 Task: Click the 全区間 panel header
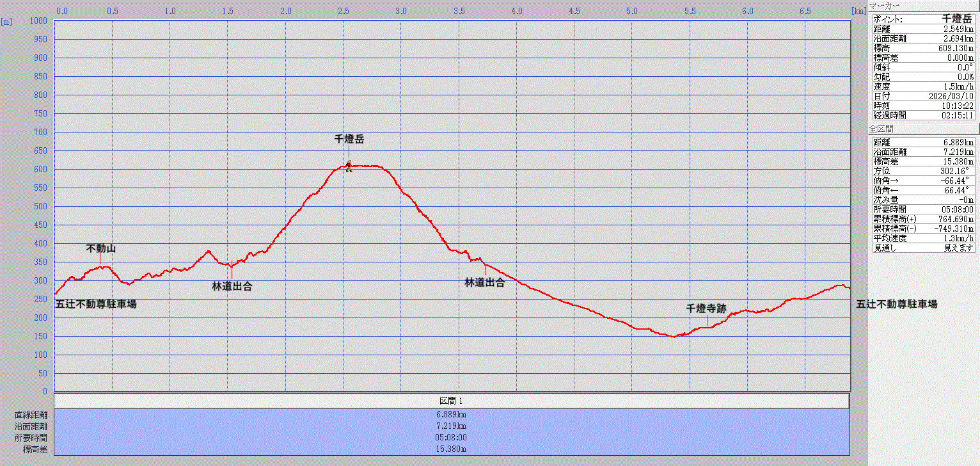(x=881, y=129)
